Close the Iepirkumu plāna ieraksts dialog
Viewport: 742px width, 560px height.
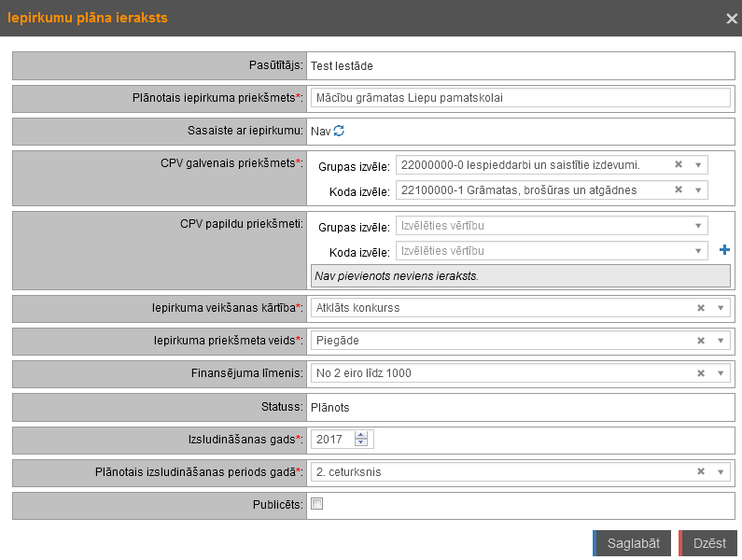pos(733,18)
